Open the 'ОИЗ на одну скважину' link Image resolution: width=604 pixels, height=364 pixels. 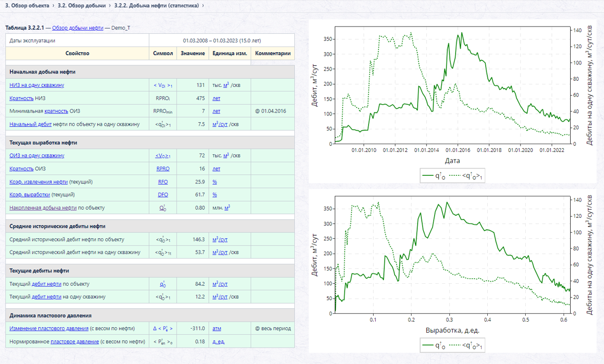(36, 155)
